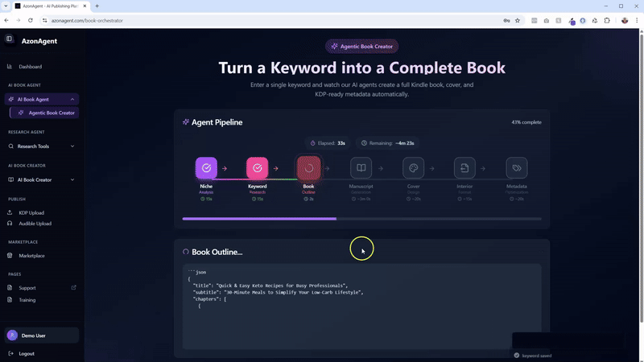Open the Marketplace page
Viewport: 644px width, 362px height.
(x=31, y=256)
